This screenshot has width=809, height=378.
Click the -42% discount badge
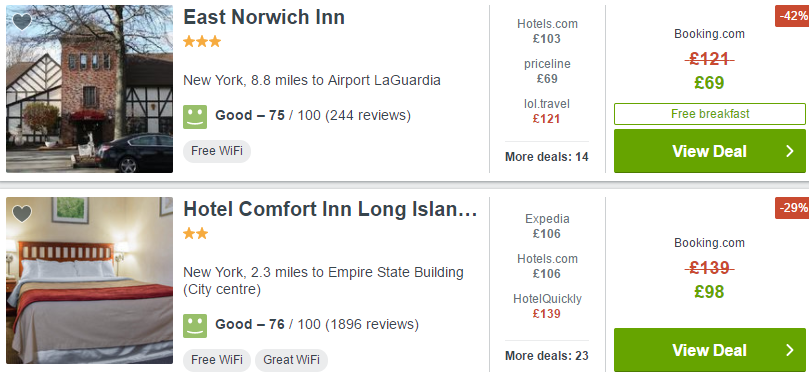(792, 16)
